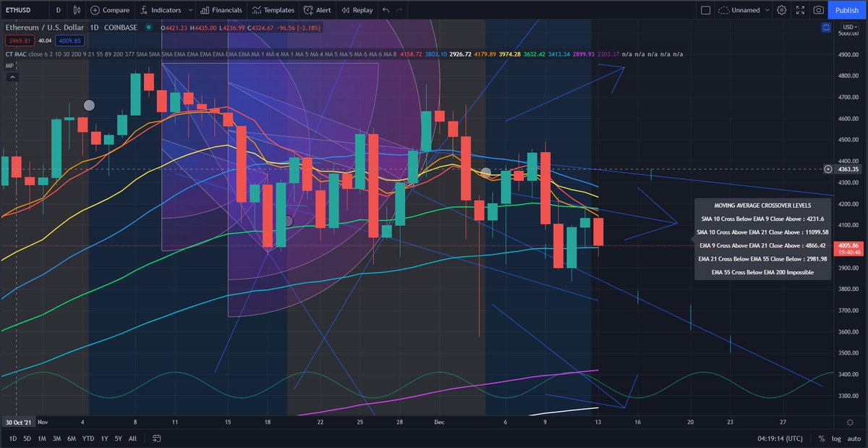Start bar Replay mode

point(357,10)
